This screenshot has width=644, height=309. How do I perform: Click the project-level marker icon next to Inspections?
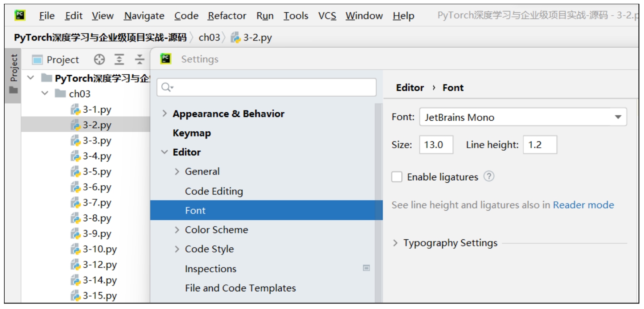click(x=367, y=268)
